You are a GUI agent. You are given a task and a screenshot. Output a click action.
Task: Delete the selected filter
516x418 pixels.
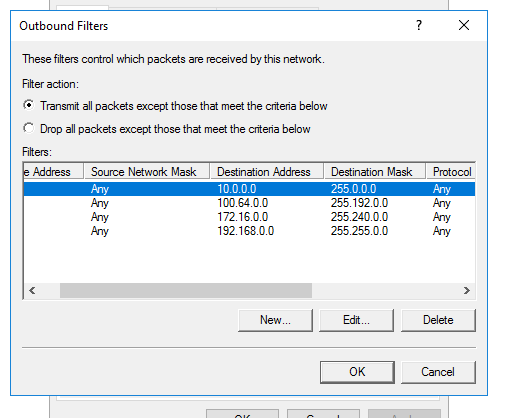(x=438, y=320)
